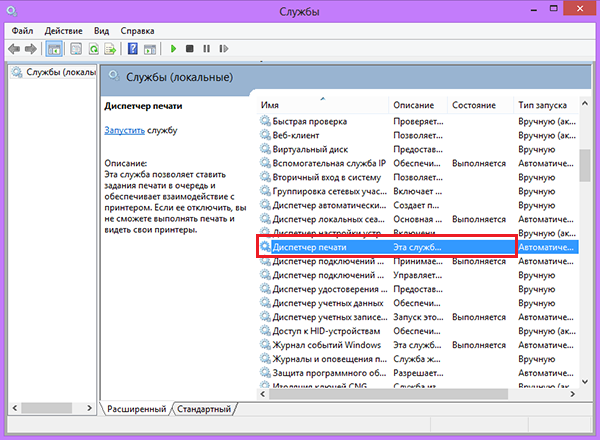600x440 pixels.
Task: Switch to the Стандартный tab
Action: click(x=204, y=409)
